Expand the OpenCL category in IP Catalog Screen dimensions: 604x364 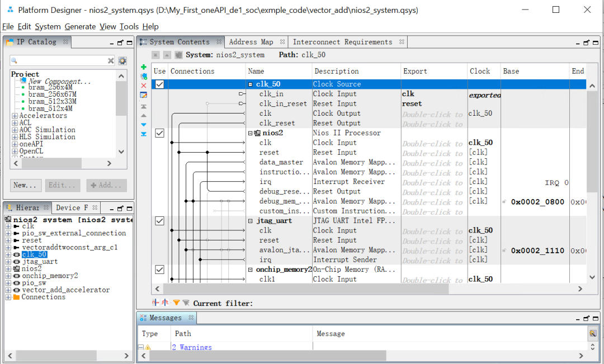15,152
